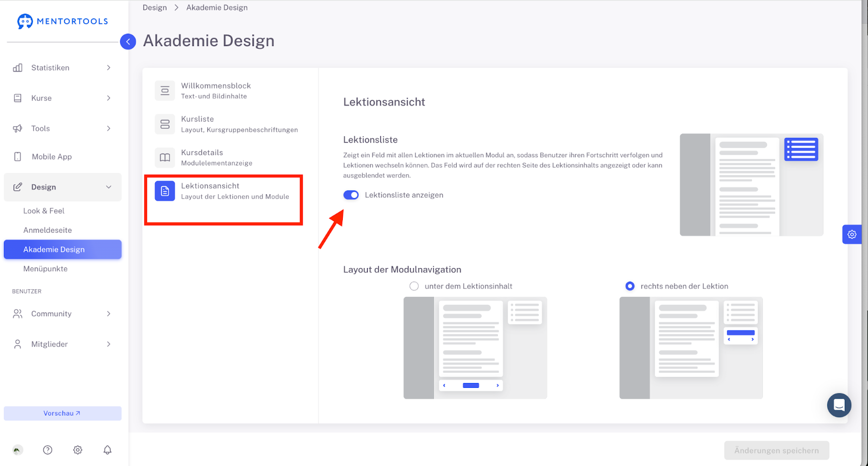Click the blue gear tab on right edge
The image size is (868, 466).
pyautogui.click(x=852, y=234)
